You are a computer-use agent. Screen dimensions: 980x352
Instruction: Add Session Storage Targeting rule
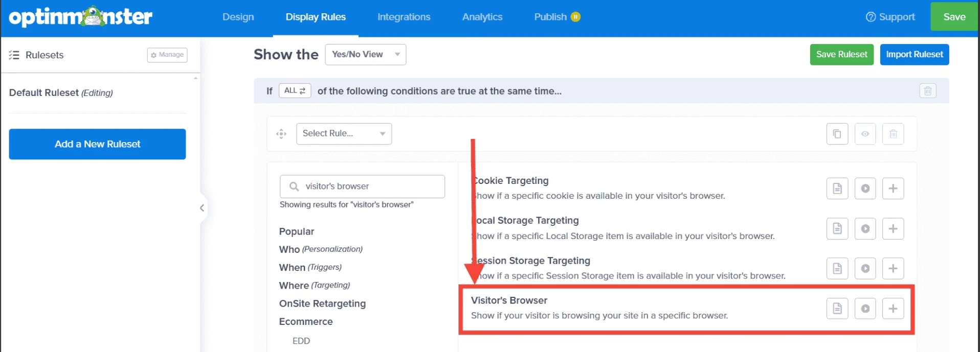click(893, 268)
